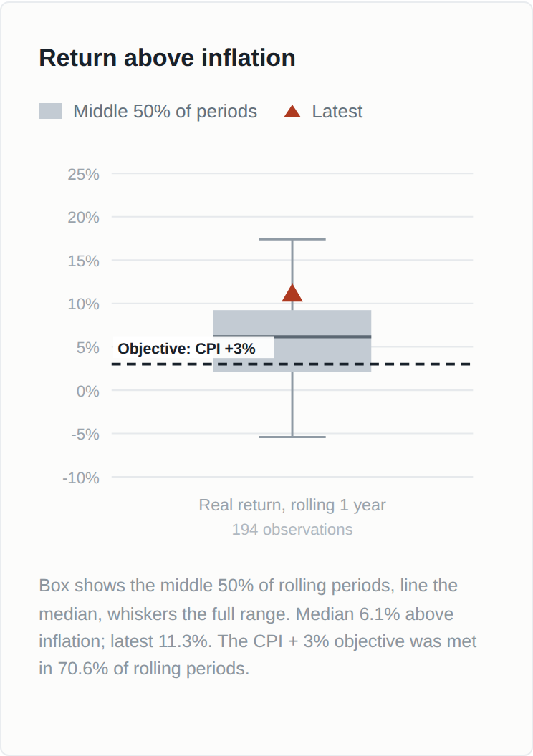Image resolution: width=533 pixels, height=756 pixels.
Task: Click the 25% y-axis label
Action: (x=83, y=174)
